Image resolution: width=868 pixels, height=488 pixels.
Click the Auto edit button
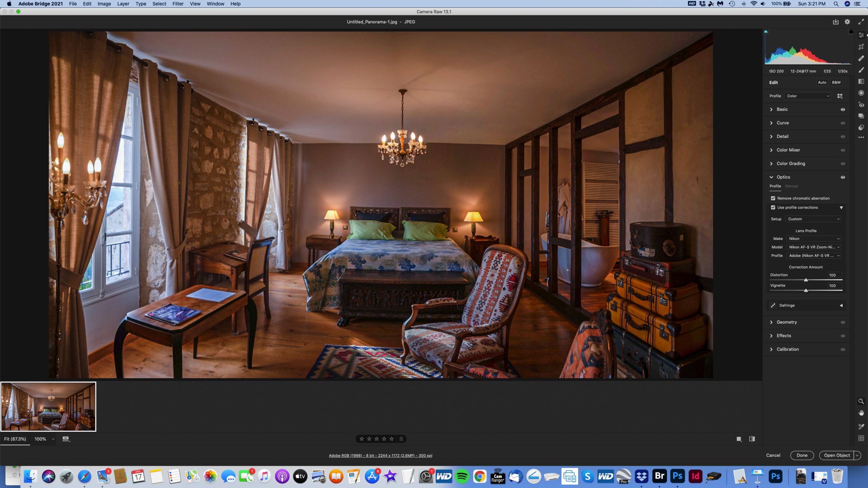pyautogui.click(x=822, y=83)
